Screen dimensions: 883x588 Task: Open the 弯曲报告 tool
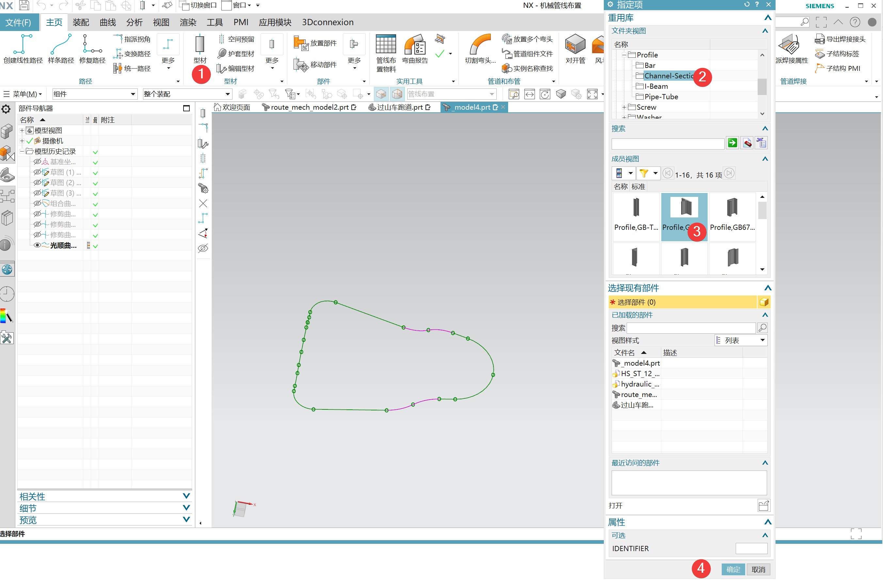point(414,49)
